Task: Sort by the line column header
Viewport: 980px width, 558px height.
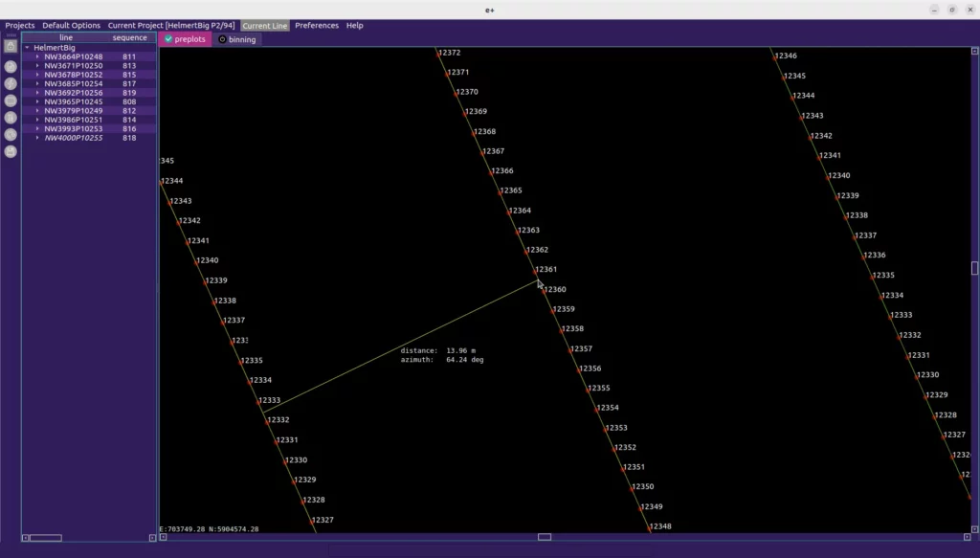Action: [66, 37]
